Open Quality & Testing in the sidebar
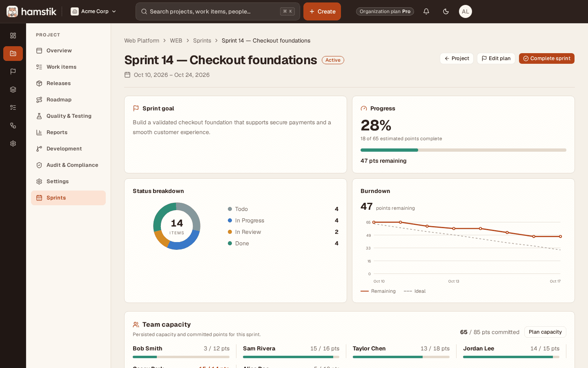The width and height of the screenshot is (588, 368). [x=68, y=116]
